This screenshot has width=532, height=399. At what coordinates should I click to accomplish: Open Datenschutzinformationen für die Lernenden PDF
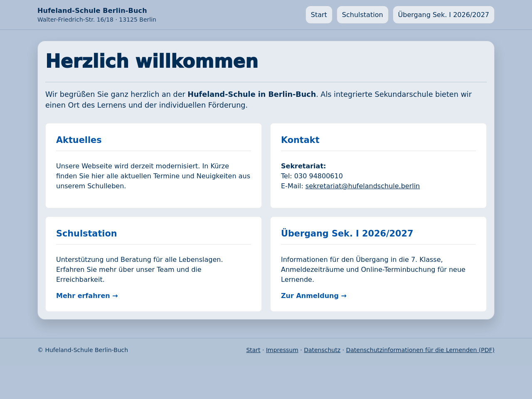click(x=420, y=350)
